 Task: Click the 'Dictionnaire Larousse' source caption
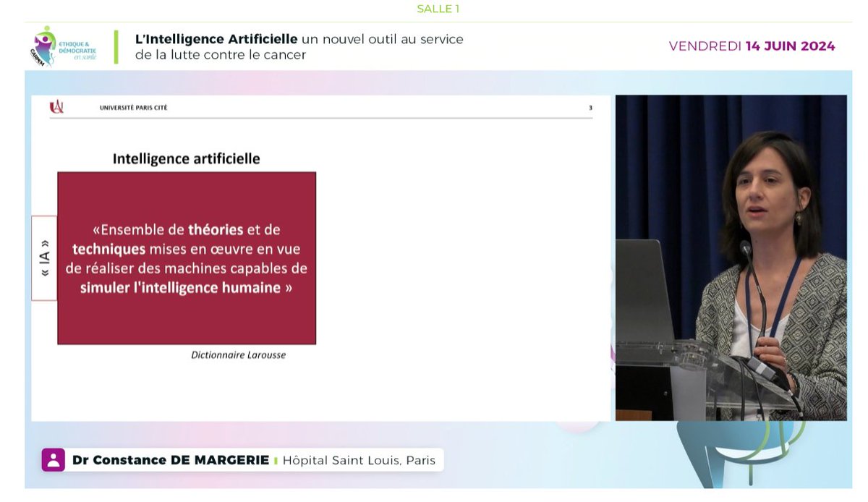(x=238, y=355)
